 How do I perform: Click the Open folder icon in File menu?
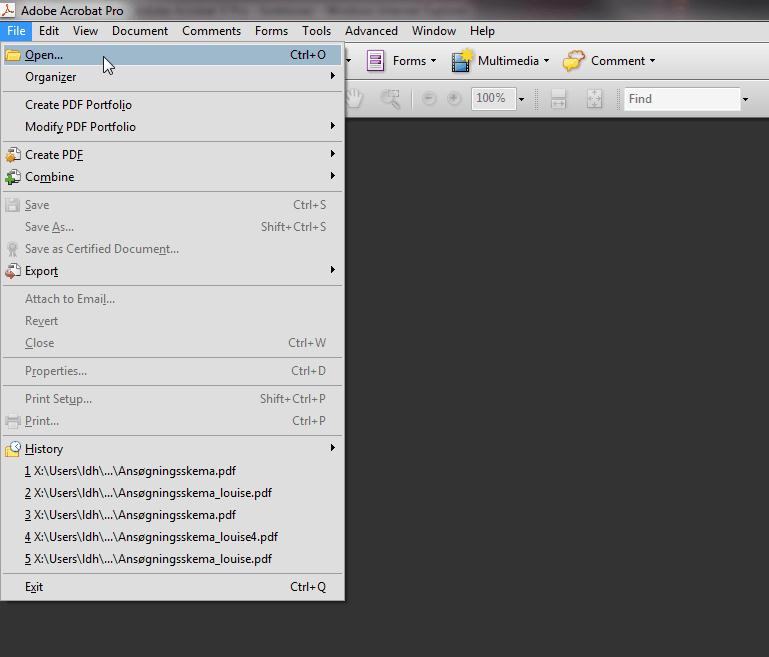tap(13, 55)
